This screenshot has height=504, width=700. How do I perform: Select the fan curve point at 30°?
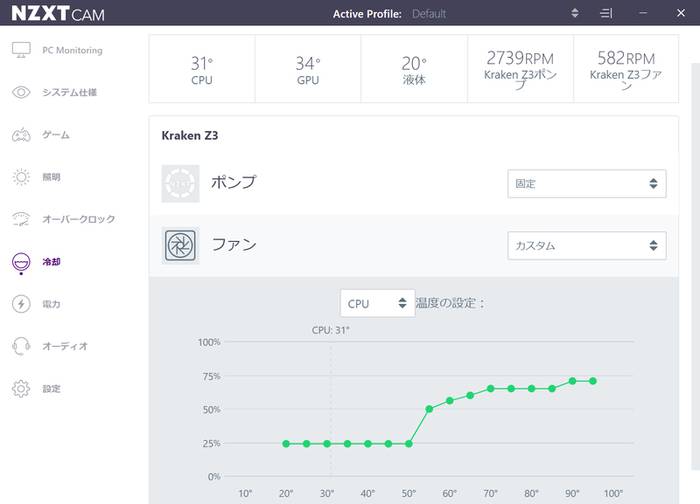[x=327, y=444]
